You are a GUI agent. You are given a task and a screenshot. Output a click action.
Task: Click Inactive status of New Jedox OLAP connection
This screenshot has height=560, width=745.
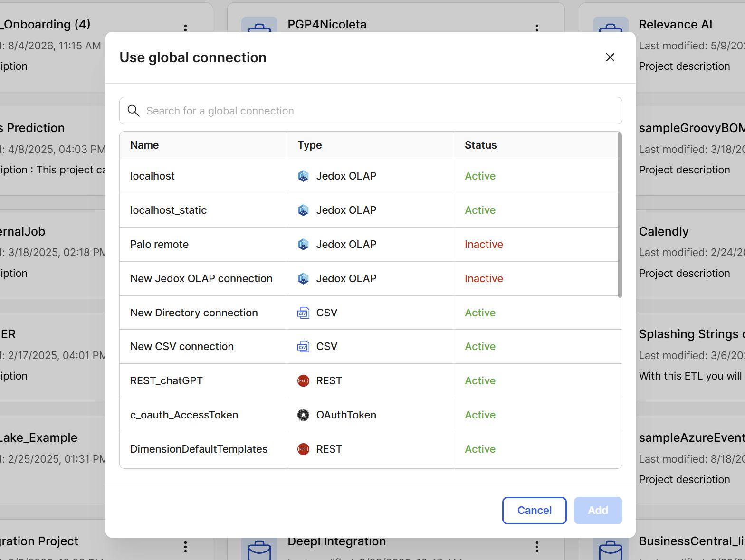(x=484, y=278)
